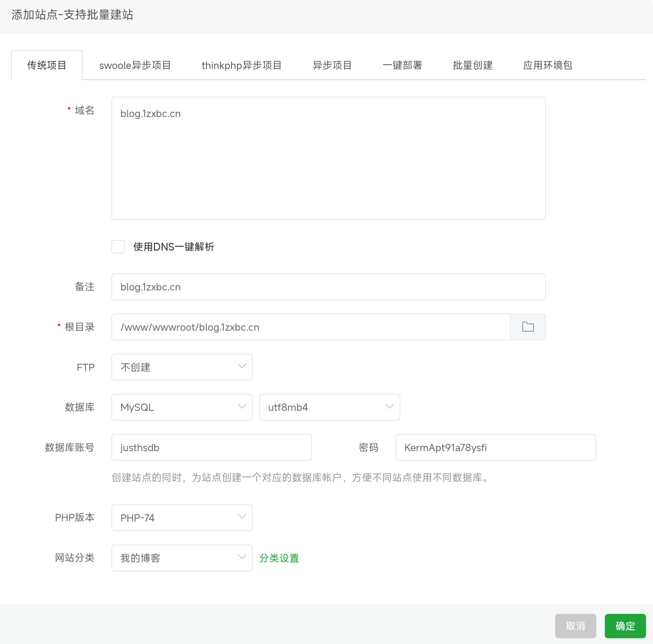This screenshot has width=653, height=644.
Task: Open the 网站分类 dropdown showing 我的博客
Action: 182,558
